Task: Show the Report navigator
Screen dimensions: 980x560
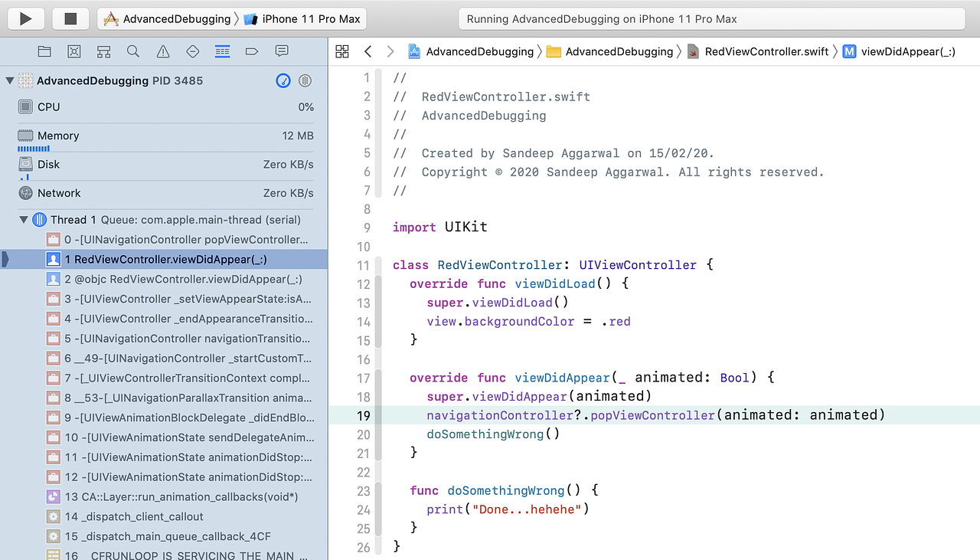Action: tap(282, 51)
